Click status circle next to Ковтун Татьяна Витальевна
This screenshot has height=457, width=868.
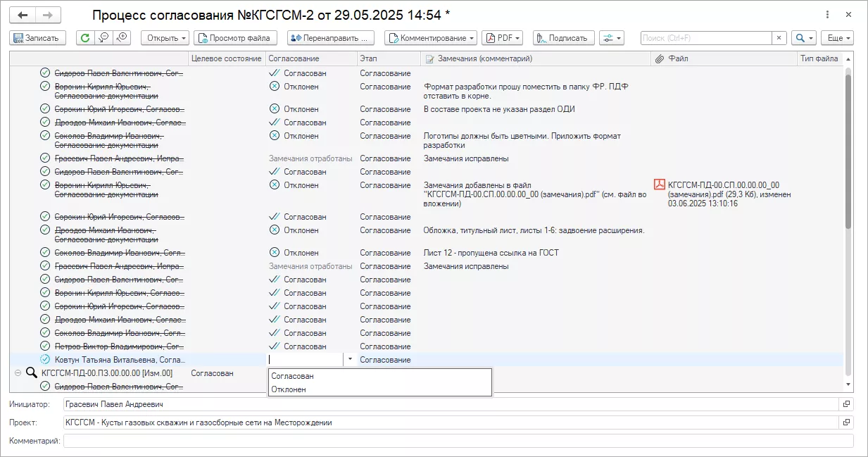point(46,360)
